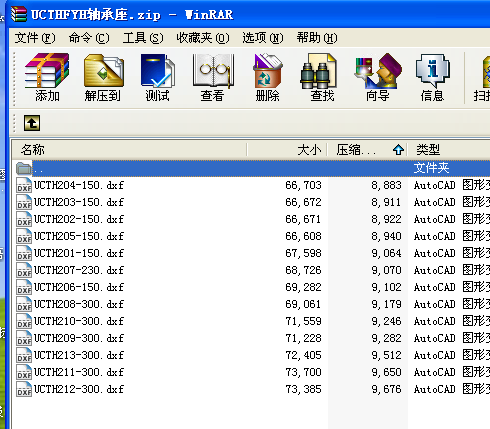This screenshot has width=490, height=429.
Task: Launch the Wizard (向导) tool
Action: [x=378, y=77]
